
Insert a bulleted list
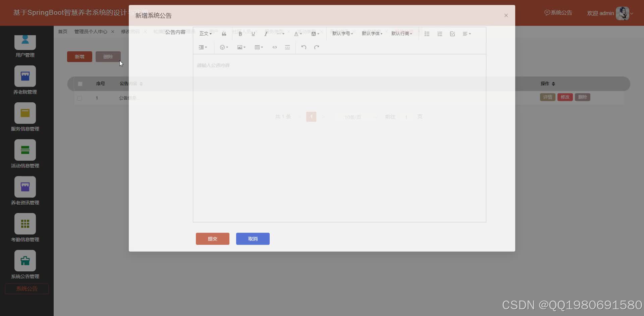pos(427,34)
